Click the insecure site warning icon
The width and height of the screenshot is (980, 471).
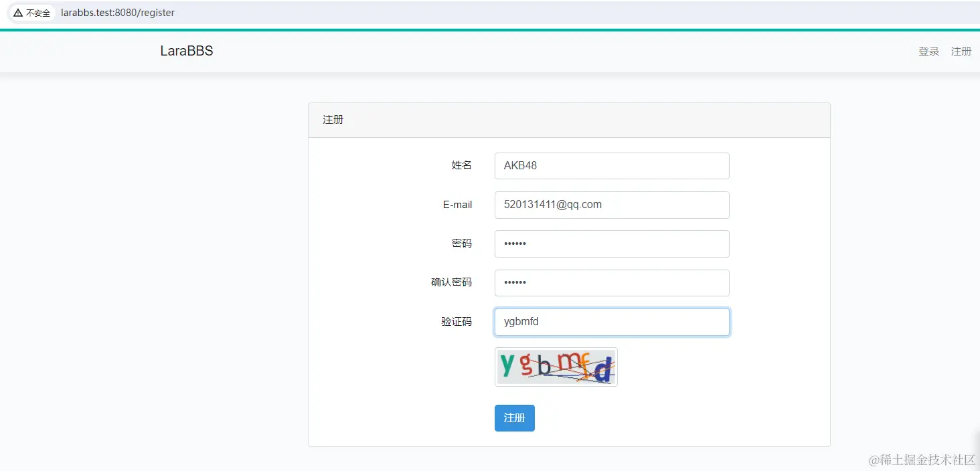coord(18,13)
